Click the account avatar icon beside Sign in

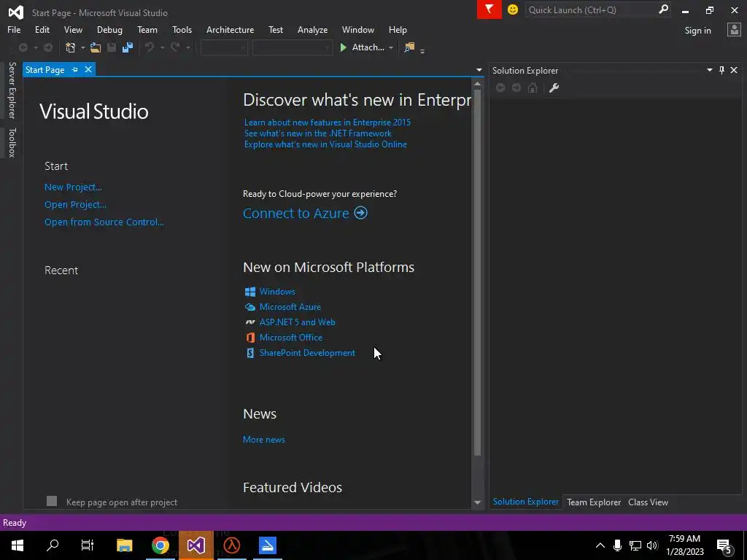(x=734, y=30)
